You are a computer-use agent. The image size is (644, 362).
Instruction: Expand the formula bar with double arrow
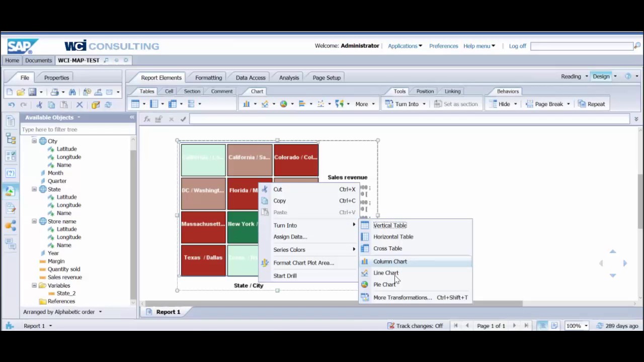(x=636, y=119)
